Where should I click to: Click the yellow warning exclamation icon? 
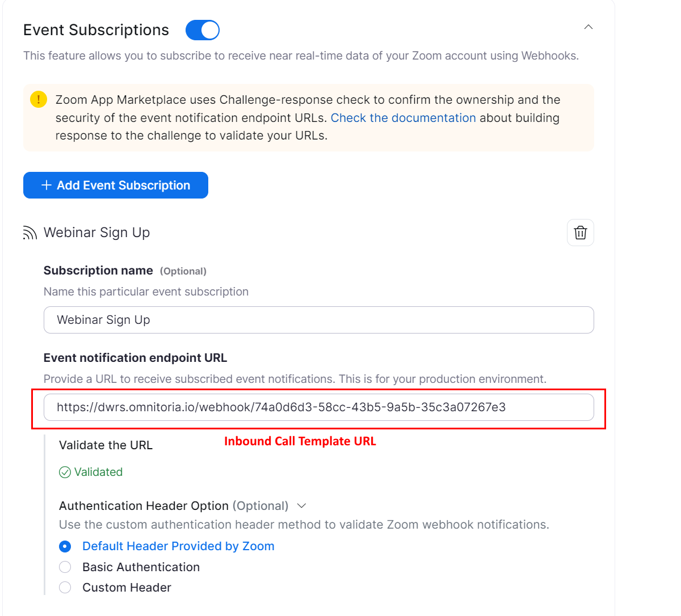coord(38,100)
